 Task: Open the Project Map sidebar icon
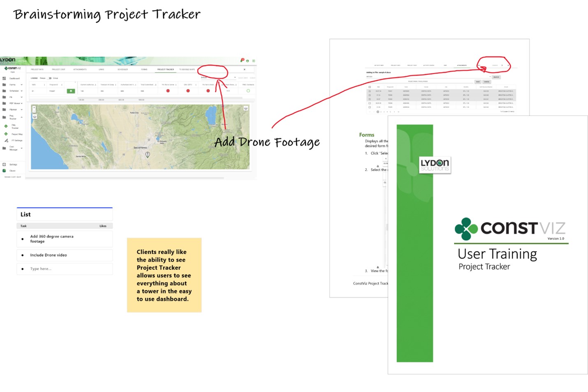(6, 134)
